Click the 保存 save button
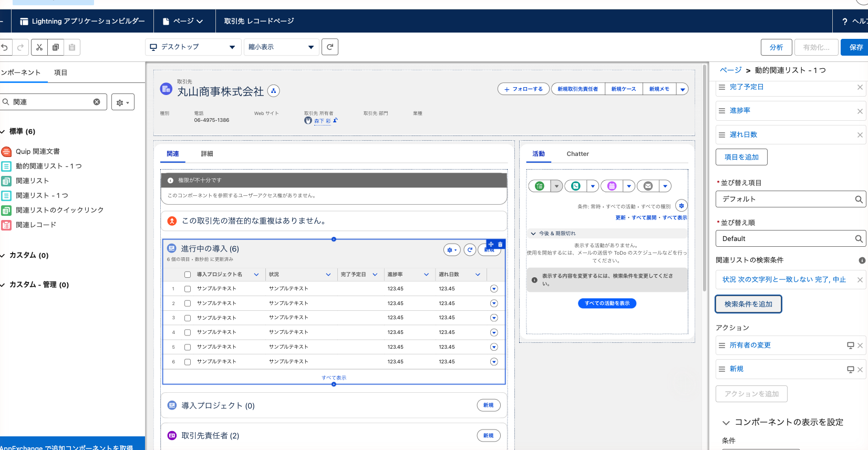 tap(855, 47)
